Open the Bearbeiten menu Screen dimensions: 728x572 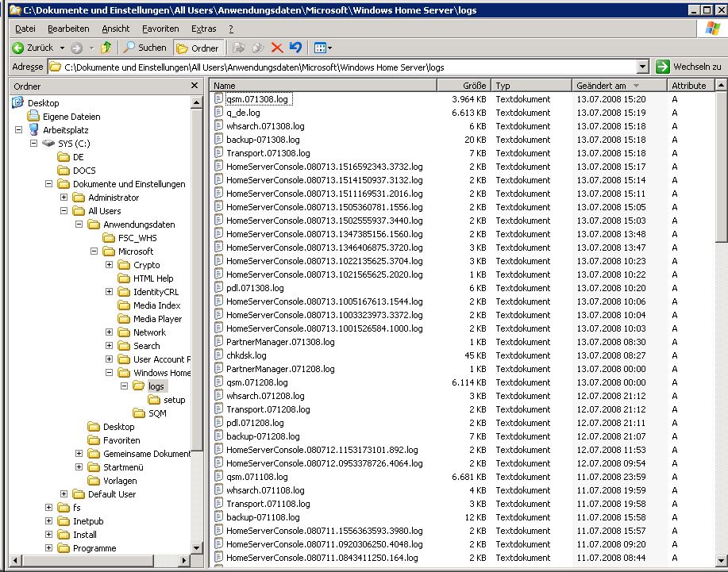pyautogui.click(x=68, y=29)
